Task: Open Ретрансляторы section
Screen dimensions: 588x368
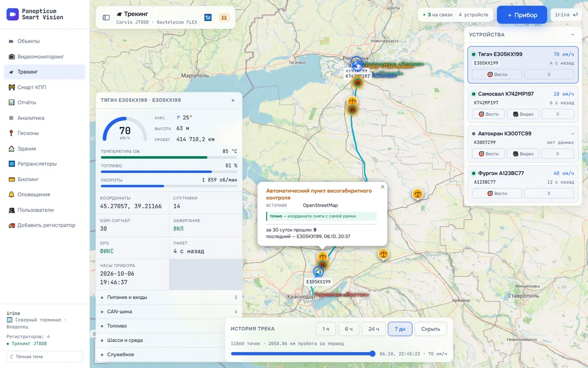Action: coord(45,164)
